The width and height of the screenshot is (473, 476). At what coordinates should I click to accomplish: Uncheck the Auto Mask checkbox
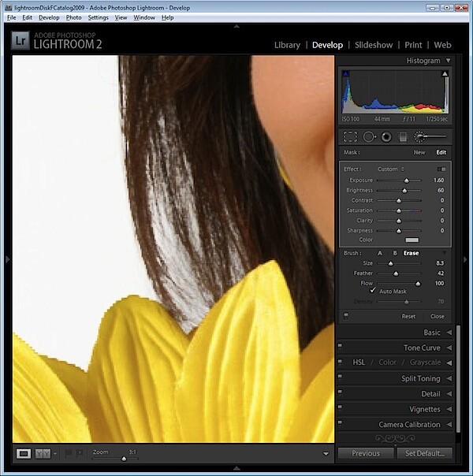[373, 291]
